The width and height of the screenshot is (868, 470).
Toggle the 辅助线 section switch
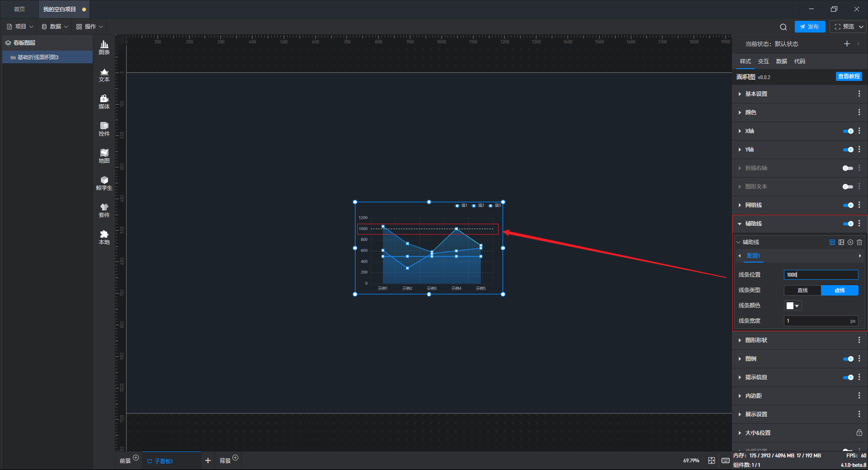(848, 224)
